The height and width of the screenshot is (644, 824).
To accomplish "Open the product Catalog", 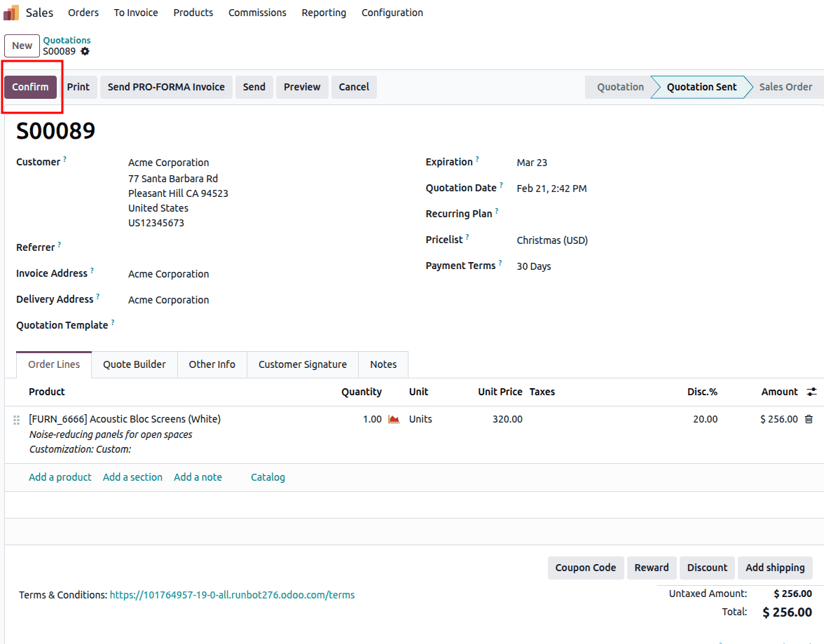I will 268,477.
